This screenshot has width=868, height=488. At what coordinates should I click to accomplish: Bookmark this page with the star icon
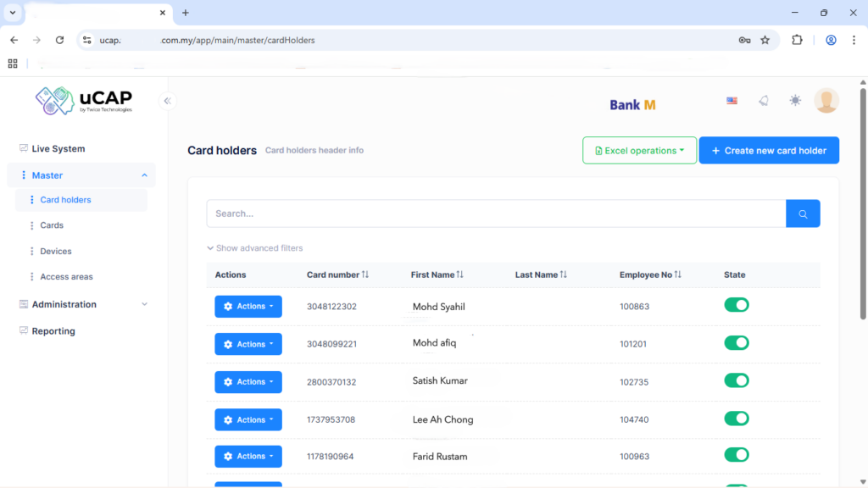click(765, 40)
